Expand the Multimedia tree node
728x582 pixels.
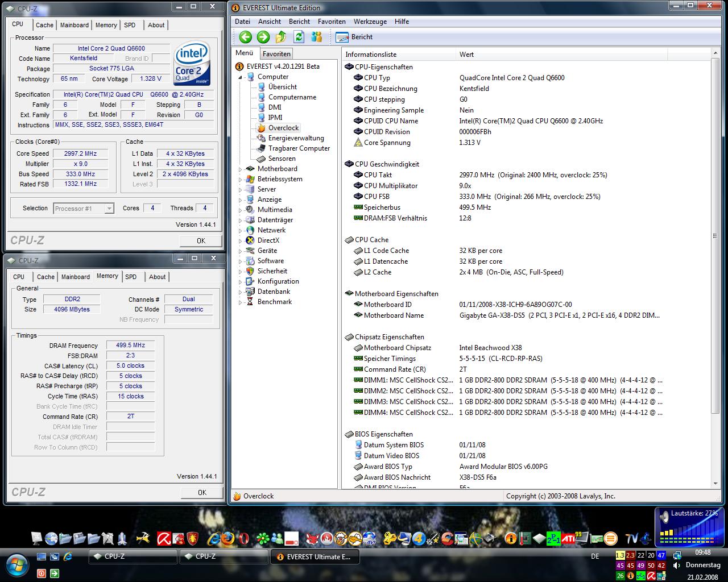pos(240,210)
